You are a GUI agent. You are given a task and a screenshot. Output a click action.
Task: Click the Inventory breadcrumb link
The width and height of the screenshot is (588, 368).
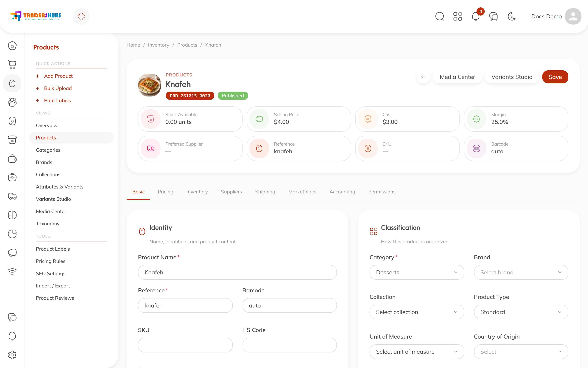[158, 45]
